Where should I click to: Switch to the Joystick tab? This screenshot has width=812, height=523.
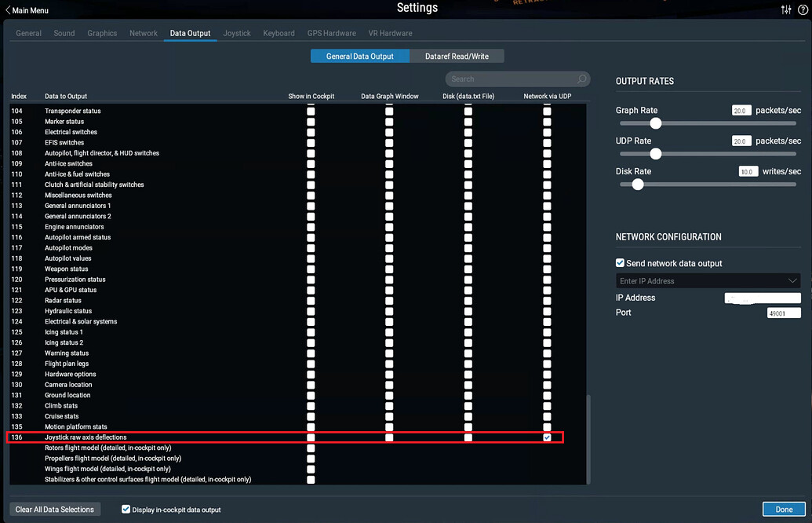point(236,33)
